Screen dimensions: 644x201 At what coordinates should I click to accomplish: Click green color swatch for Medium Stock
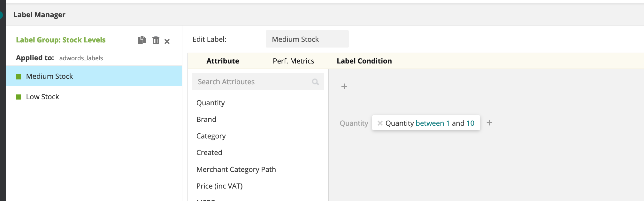(19, 77)
